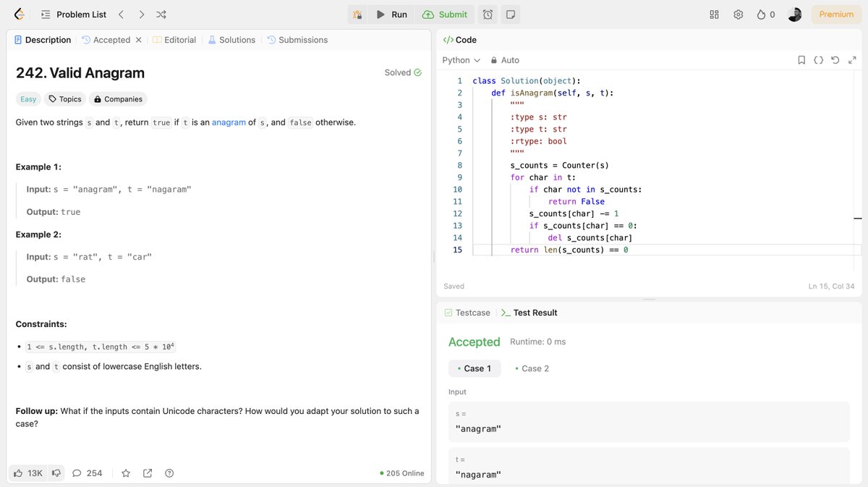The width and height of the screenshot is (868, 487).
Task: Open the settings gear icon
Action: 738,14
